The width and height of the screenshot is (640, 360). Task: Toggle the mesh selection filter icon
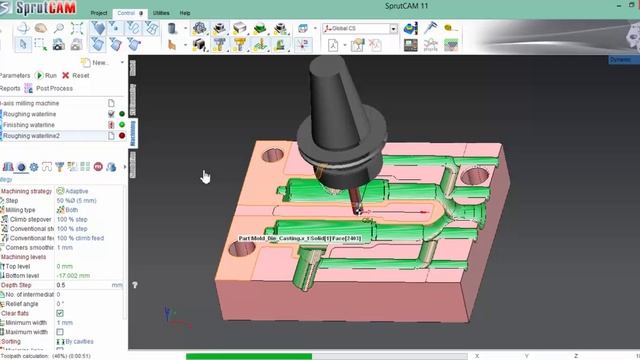[x=151, y=28]
